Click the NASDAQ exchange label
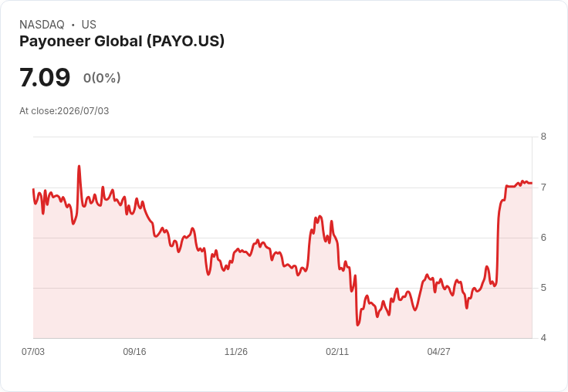 (x=42, y=25)
